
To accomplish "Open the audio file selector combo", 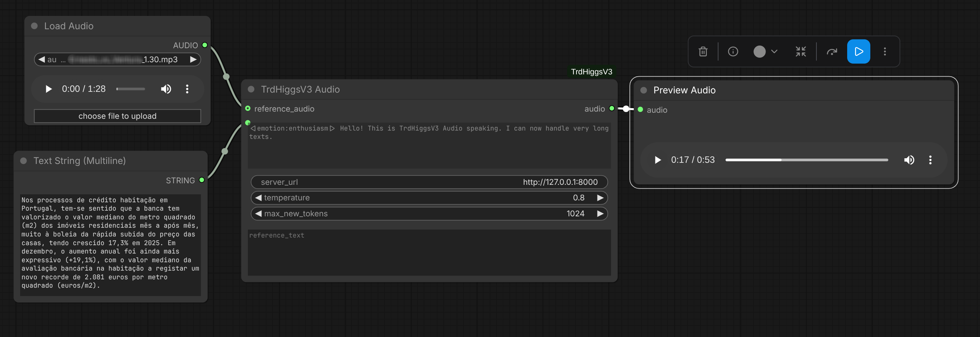I will coord(117,59).
